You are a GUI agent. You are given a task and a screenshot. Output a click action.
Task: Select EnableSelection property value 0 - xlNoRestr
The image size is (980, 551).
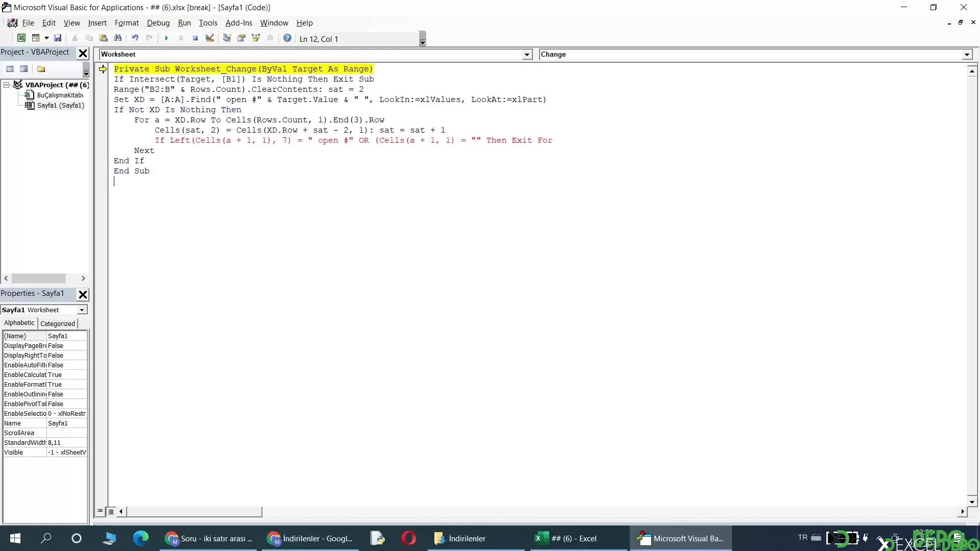[66, 414]
